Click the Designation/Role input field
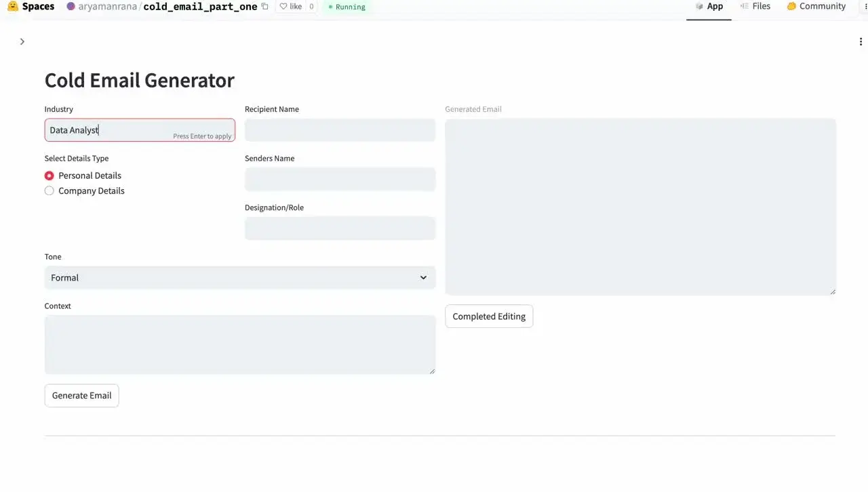This screenshot has height=492, width=868. coord(340,228)
